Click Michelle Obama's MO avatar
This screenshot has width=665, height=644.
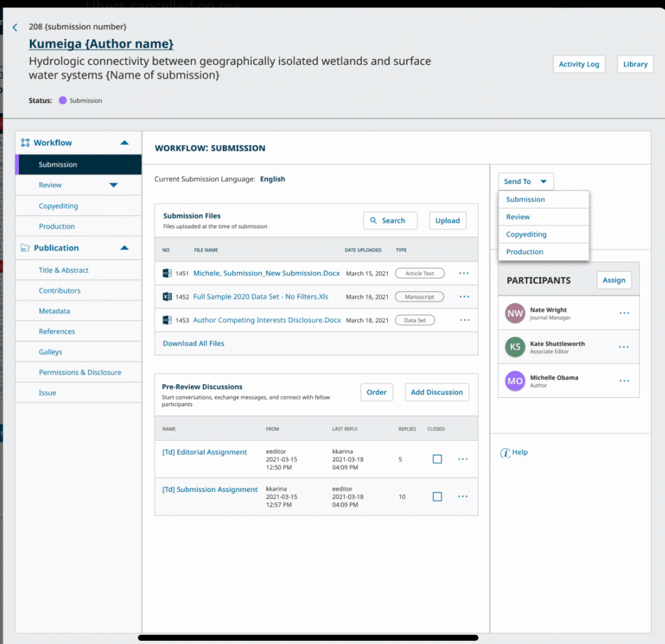coord(515,381)
